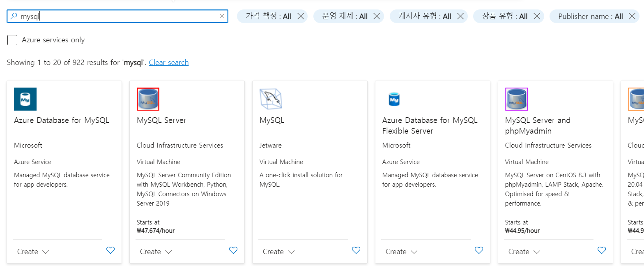
Task: Click the Azure Database for MySQL product icon
Action: 25,99
